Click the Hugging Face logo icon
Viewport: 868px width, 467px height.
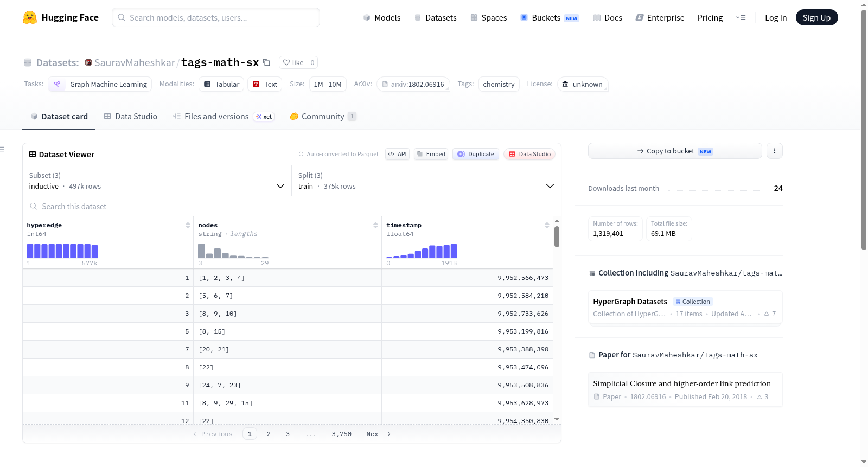click(30, 17)
